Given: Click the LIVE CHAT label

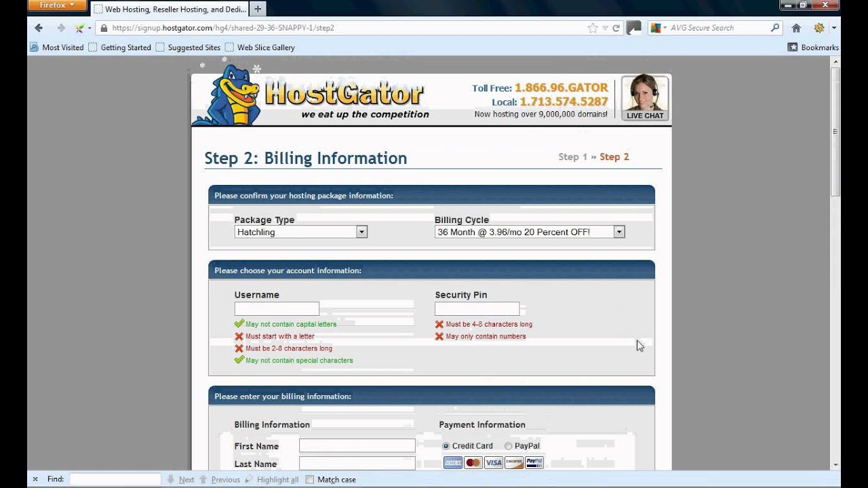Looking at the screenshot, I should [645, 115].
